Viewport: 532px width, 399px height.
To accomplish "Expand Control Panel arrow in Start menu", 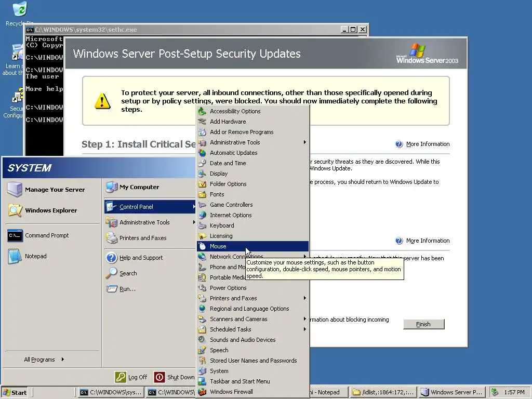I will 194,207.
